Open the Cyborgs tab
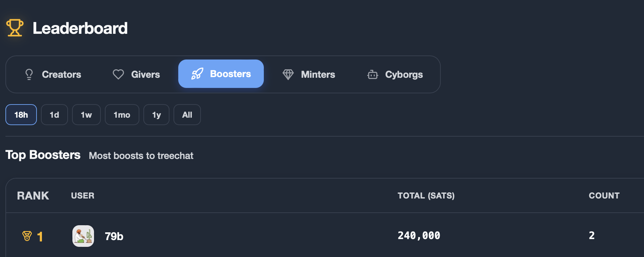This screenshot has width=644, height=257. [x=395, y=74]
